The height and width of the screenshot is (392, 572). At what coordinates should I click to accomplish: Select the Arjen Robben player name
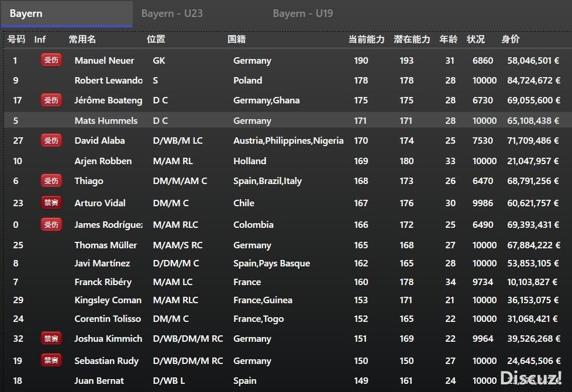(103, 161)
